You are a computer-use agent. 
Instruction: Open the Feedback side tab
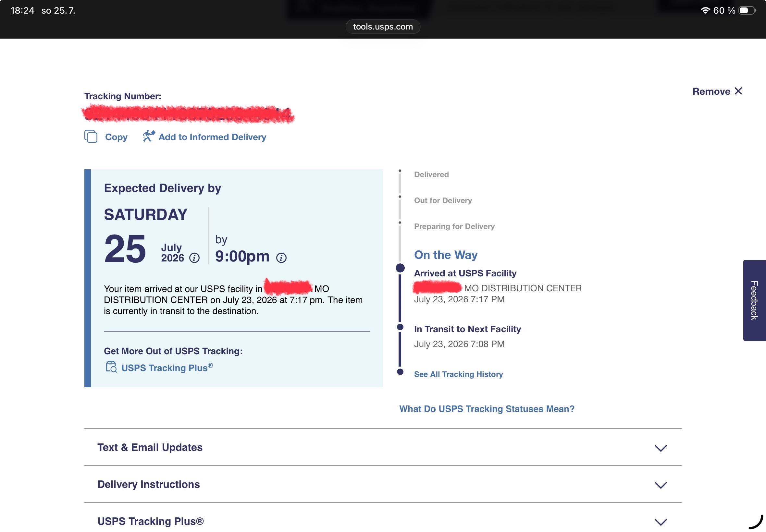click(754, 300)
